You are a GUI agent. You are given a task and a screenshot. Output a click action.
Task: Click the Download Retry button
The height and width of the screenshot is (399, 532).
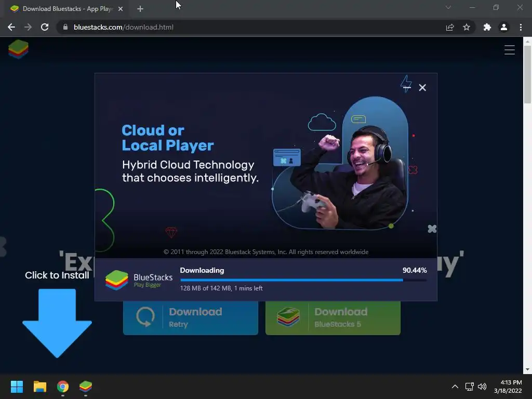point(191,318)
